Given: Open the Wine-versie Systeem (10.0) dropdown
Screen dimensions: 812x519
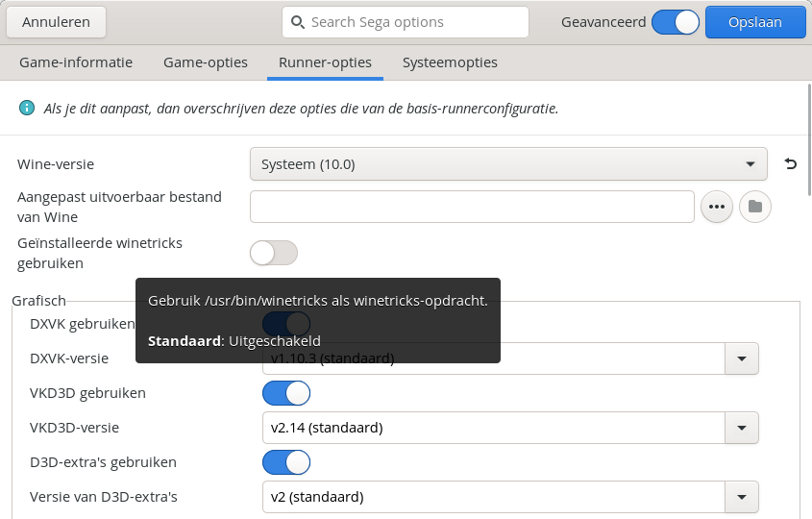Looking at the screenshot, I should (508, 164).
